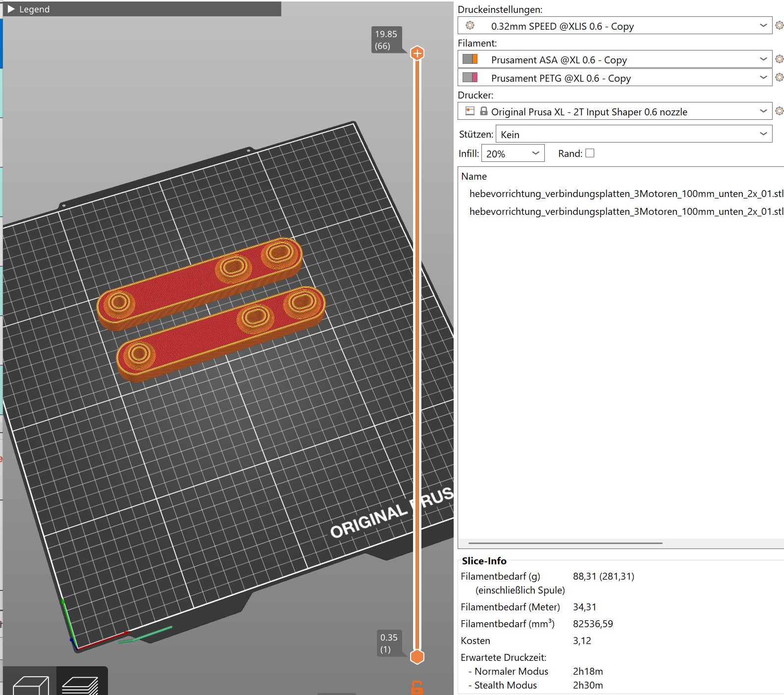Click the gear next to Original Prusa XL printer
The width and height of the screenshot is (784, 695).
[779, 111]
